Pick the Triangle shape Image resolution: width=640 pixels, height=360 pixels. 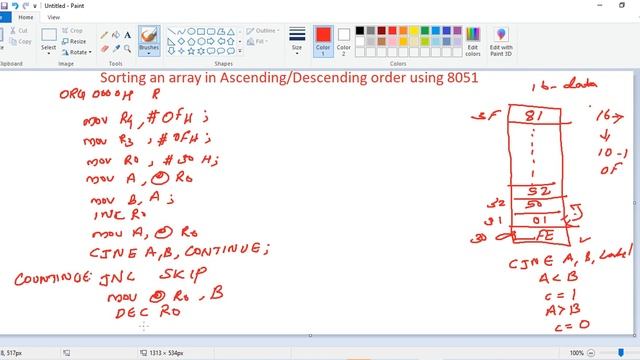tap(231, 32)
